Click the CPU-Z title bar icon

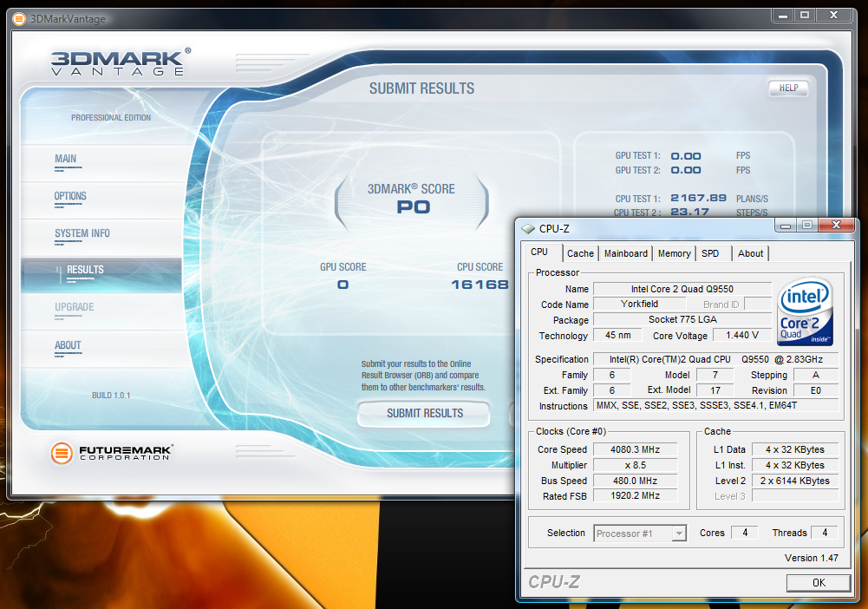(x=528, y=229)
